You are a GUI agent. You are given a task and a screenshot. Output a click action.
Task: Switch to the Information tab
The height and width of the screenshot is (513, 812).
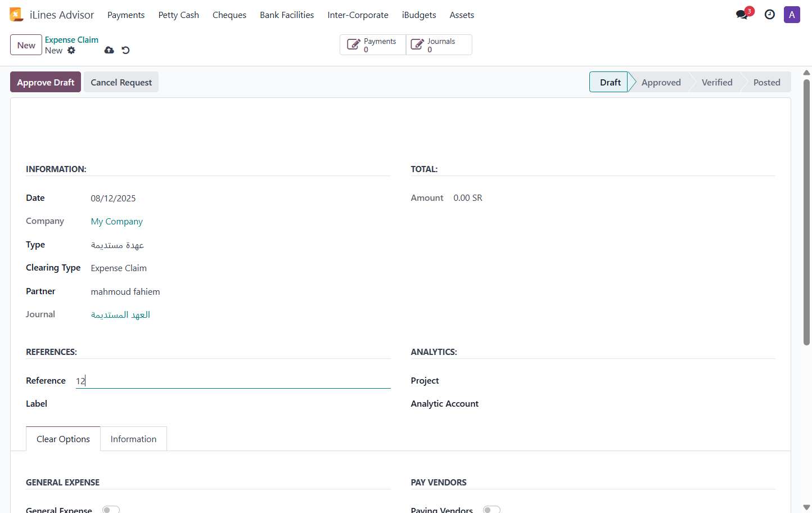(134, 439)
